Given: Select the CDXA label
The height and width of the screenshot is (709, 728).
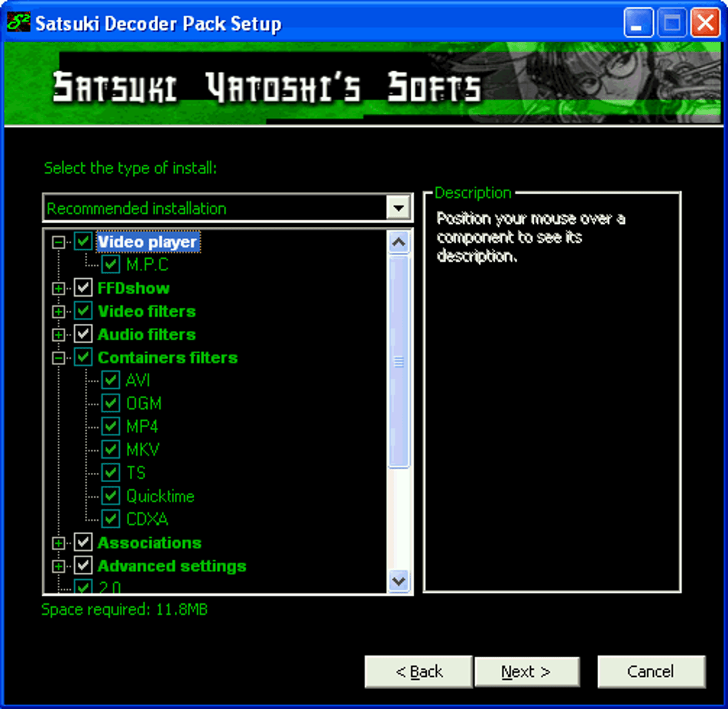Looking at the screenshot, I should (x=147, y=519).
